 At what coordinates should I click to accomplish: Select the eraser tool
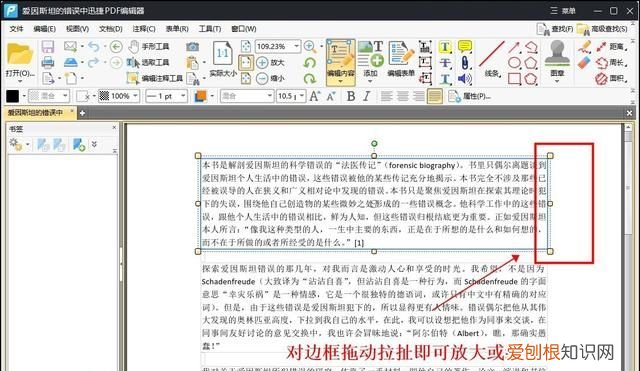(584, 63)
